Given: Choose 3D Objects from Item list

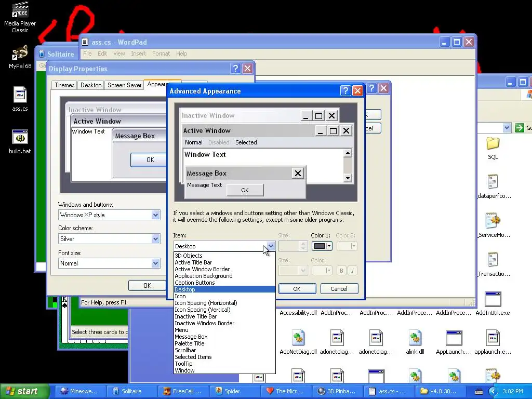Looking at the screenshot, I should point(224,256).
